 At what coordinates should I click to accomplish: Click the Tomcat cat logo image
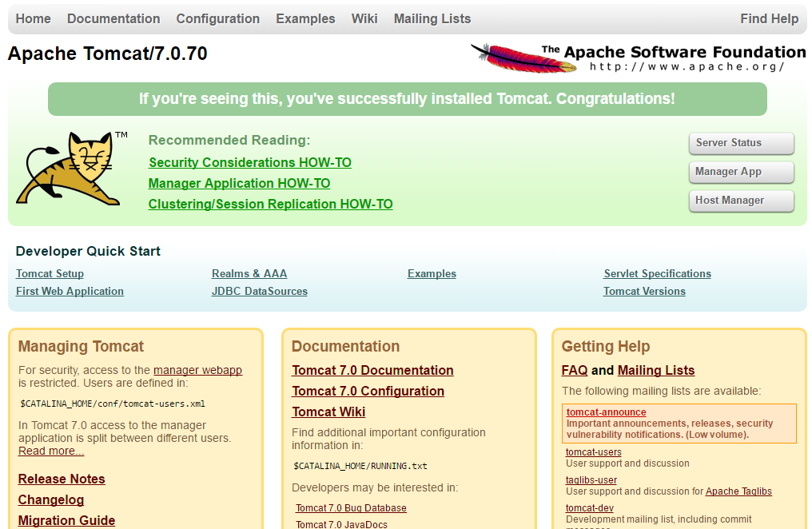(x=71, y=169)
